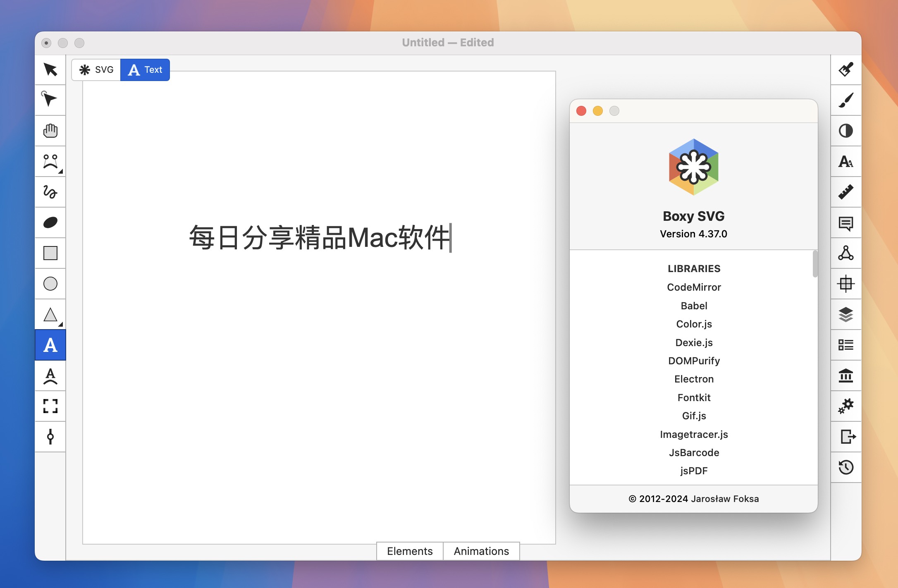This screenshot has height=588, width=898.
Task: Open the Animations panel tab
Action: tap(481, 550)
